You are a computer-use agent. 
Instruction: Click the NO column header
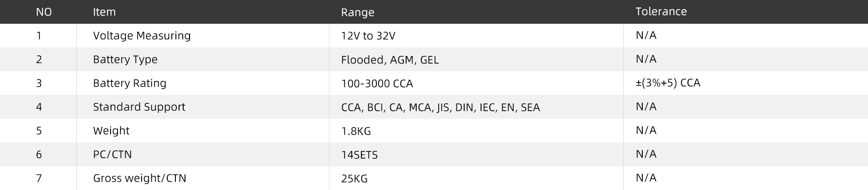pos(44,12)
